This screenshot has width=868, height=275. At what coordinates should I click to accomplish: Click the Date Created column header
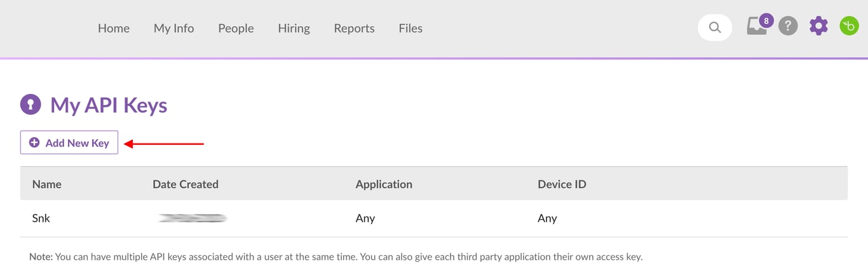pyautogui.click(x=186, y=184)
